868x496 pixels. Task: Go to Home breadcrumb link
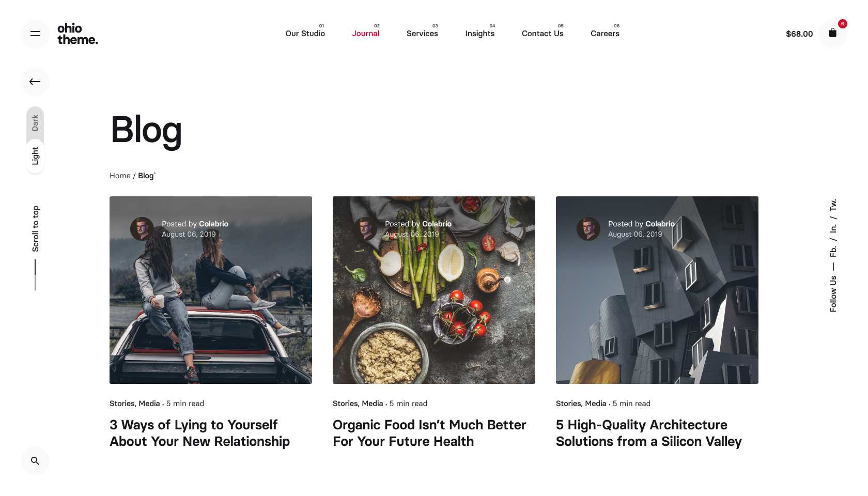pos(120,176)
